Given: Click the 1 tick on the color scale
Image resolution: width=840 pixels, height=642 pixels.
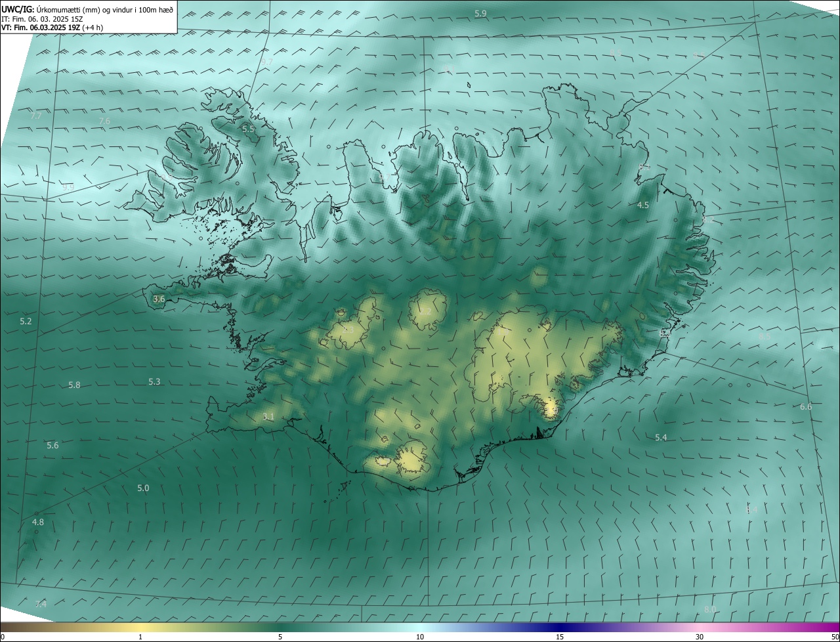Looking at the screenshot, I should 140,637.
